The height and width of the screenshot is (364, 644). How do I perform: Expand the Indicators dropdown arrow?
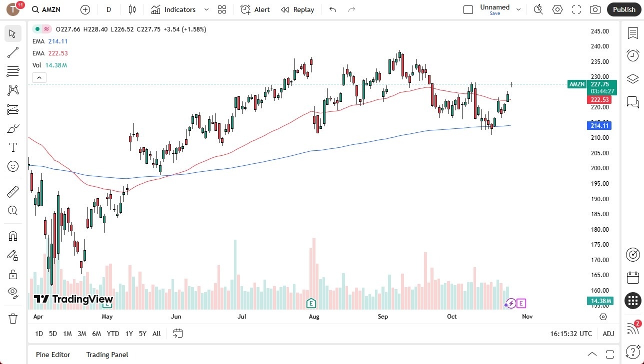point(206,9)
